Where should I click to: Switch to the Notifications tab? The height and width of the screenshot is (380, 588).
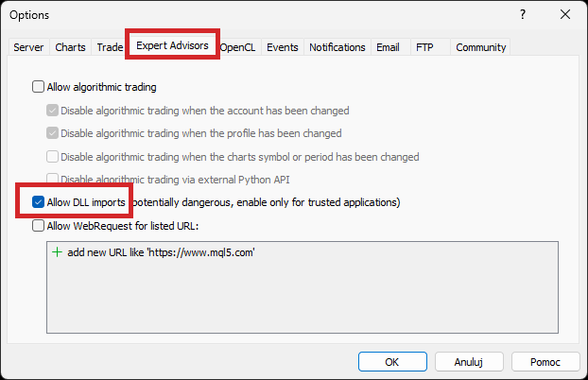click(x=337, y=47)
